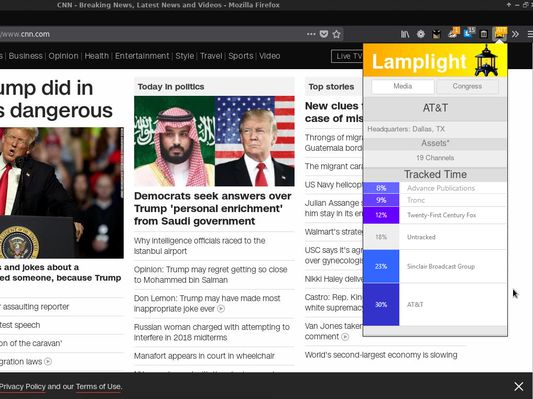Open Don Lemon inappropriate joke story
Image resolution: width=533 pixels, height=399 pixels.
[207, 303]
